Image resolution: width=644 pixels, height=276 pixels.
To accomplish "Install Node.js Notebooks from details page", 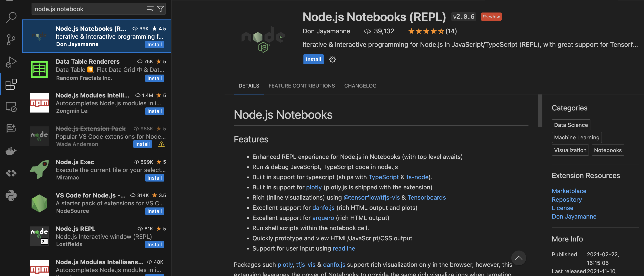I will (313, 60).
